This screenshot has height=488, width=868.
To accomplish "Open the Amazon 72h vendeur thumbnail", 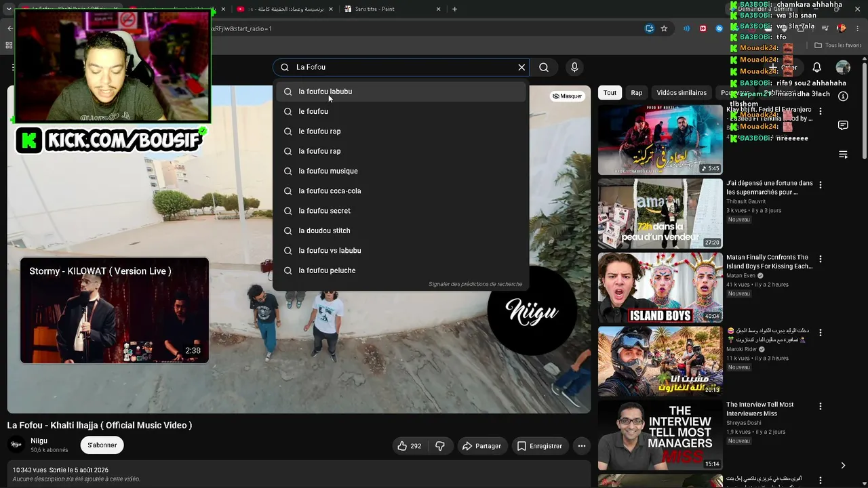I will [660, 213].
